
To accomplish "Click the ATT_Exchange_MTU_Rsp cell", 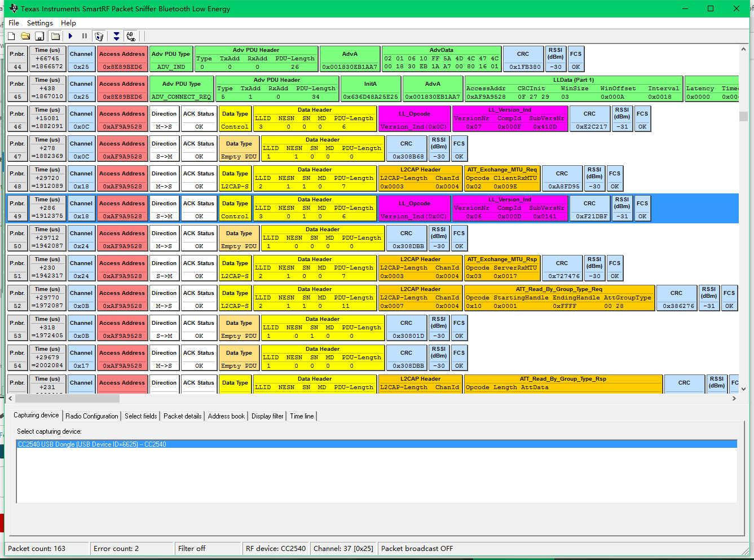I will point(502,268).
